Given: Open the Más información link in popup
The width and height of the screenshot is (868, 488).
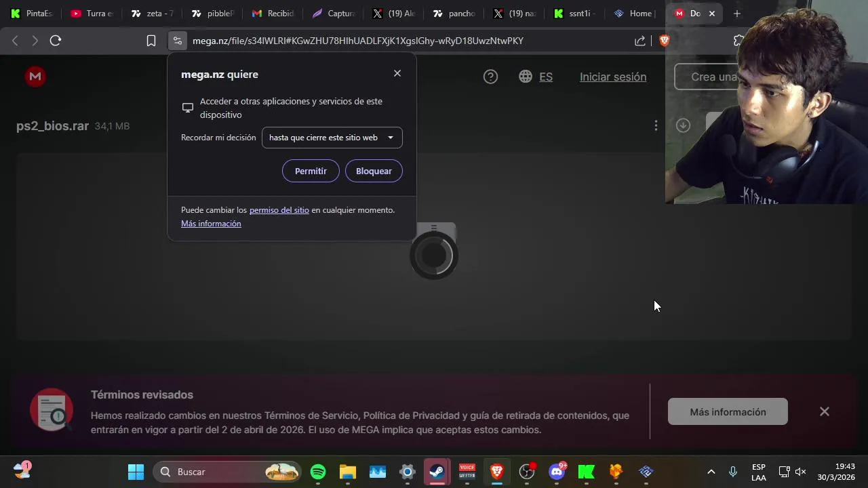Looking at the screenshot, I should (x=211, y=224).
